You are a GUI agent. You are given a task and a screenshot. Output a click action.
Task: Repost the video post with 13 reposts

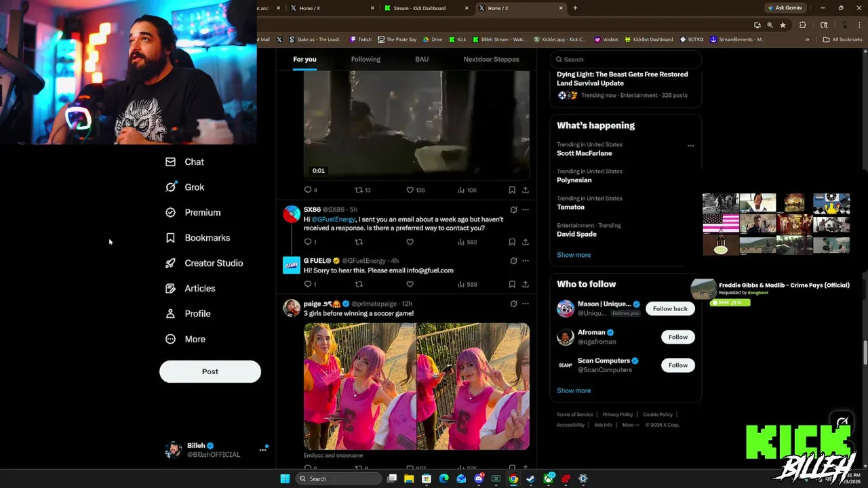(362, 190)
